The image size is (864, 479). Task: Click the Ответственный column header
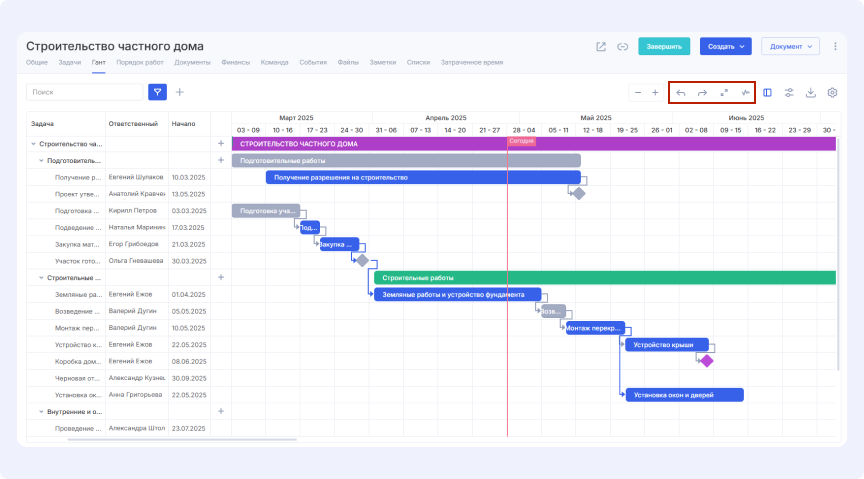[x=133, y=124]
